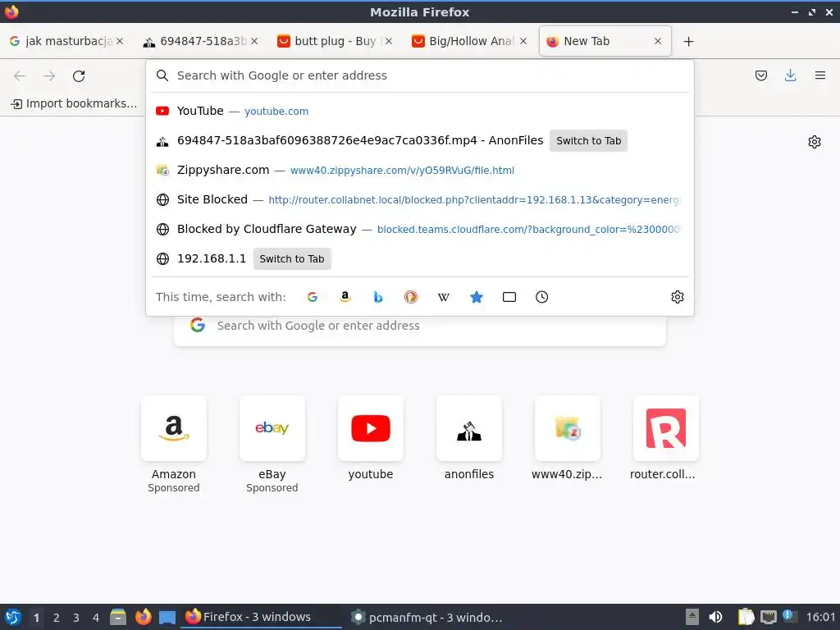Click the new tab page search box
This screenshot has height=630, width=840.
point(420,325)
